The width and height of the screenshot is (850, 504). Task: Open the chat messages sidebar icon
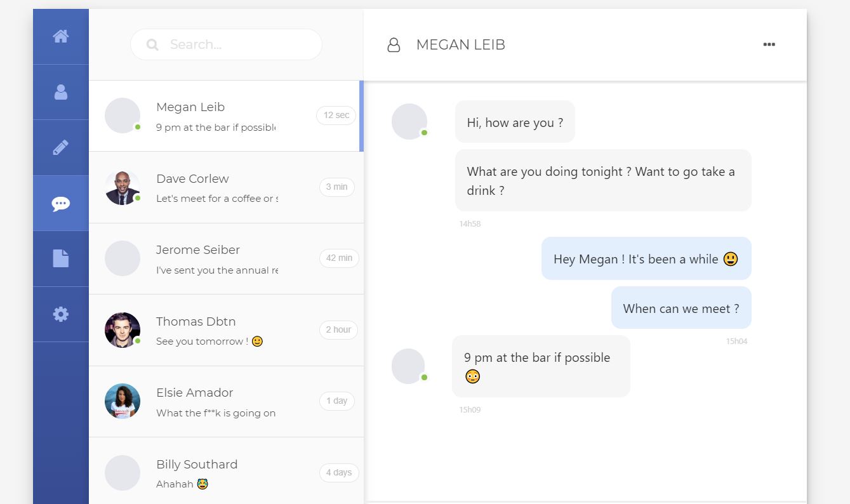pos(61,203)
